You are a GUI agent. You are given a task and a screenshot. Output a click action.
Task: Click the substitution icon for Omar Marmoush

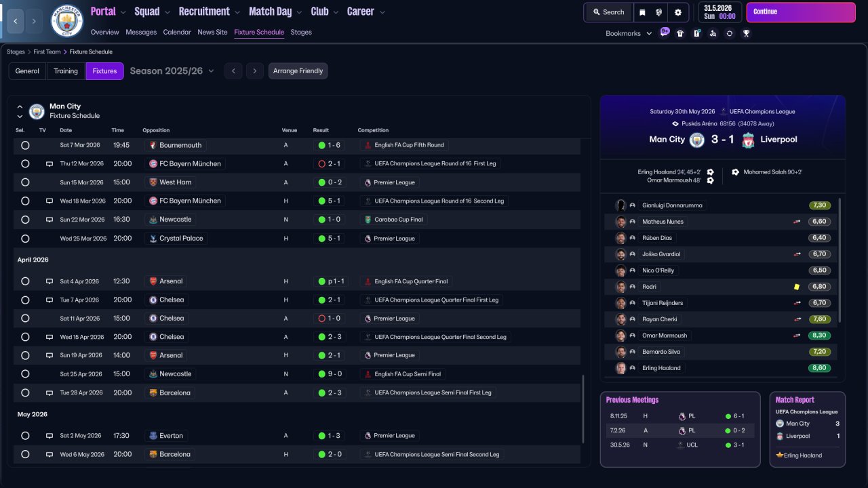pyautogui.click(x=797, y=335)
